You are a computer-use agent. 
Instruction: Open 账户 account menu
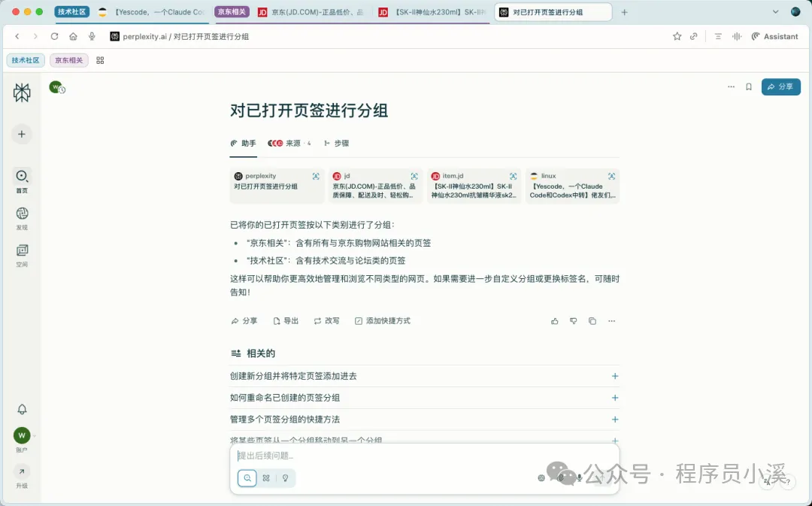tap(22, 440)
